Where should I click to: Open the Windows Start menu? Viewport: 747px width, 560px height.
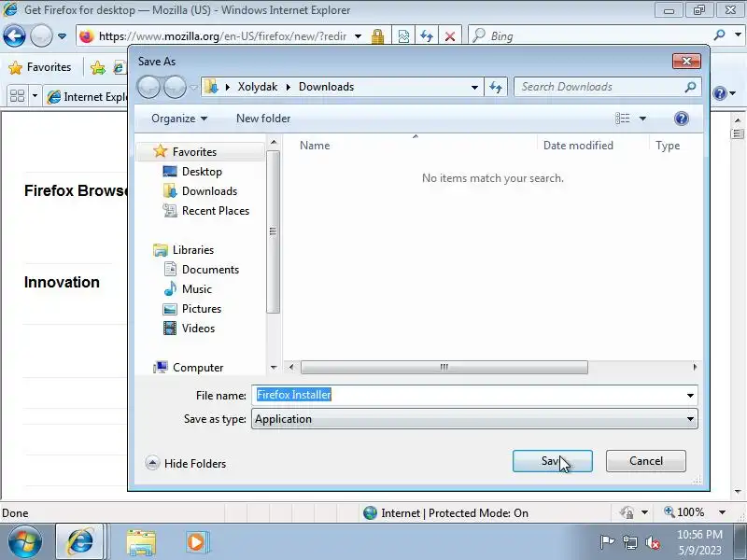point(24,542)
